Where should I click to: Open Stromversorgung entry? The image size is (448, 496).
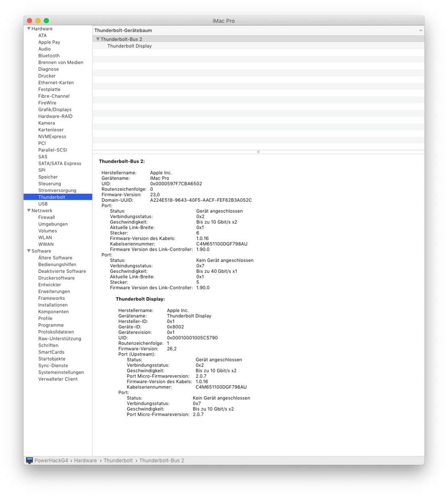pyautogui.click(x=57, y=191)
